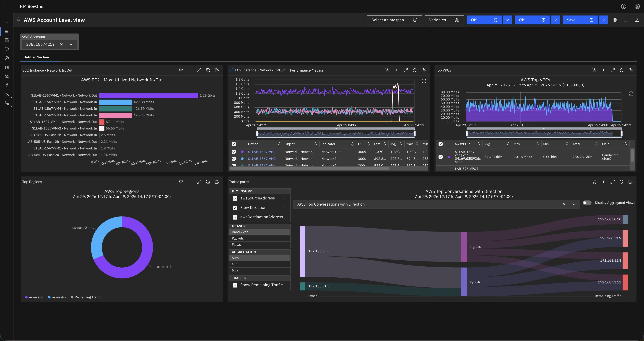Click the Performance Metrics table horizontal scrollbar
This screenshot has width=644, height=341.
[x=309, y=168]
